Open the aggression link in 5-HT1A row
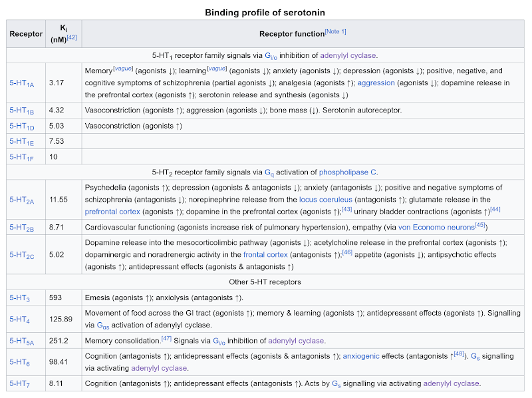The height and width of the screenshot is (398, 532). [376, 83]
